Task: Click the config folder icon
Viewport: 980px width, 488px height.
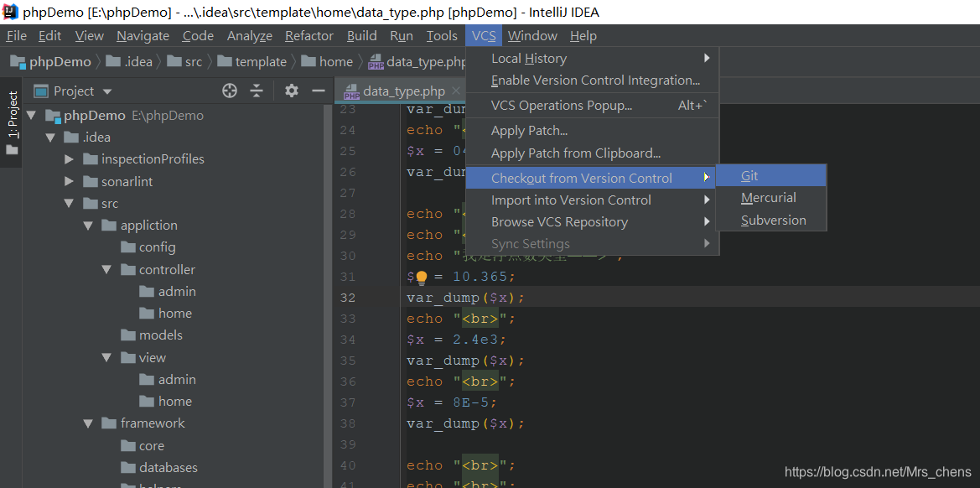Action: click(x=128, y=247)
